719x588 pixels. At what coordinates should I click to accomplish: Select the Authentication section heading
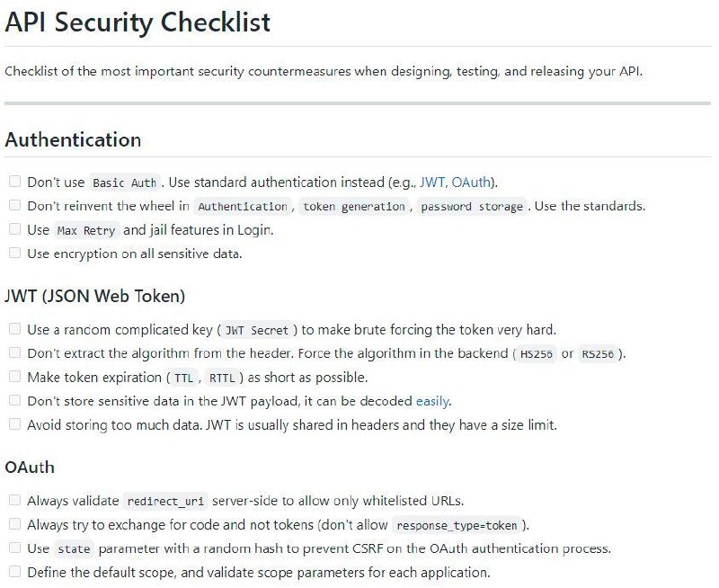[73, 139]
